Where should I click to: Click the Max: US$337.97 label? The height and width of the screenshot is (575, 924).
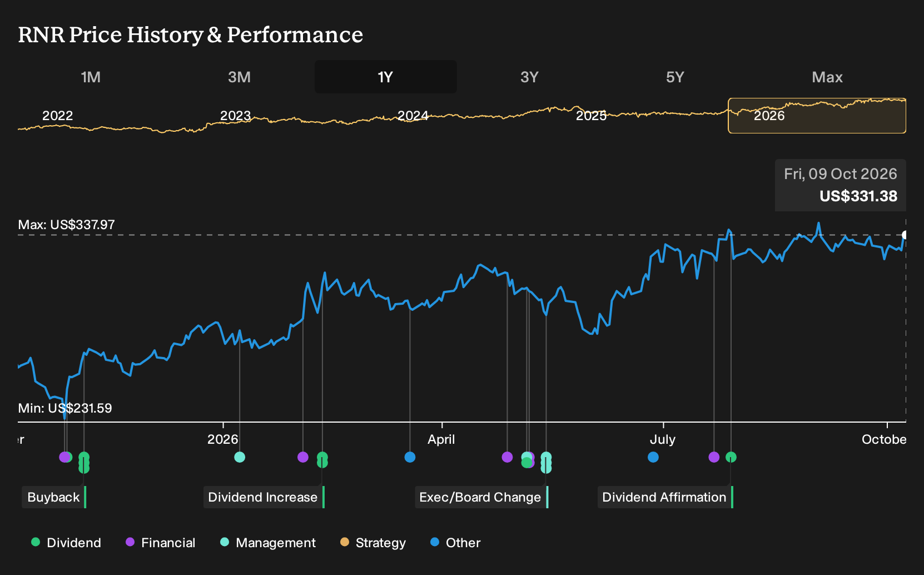pos(67,225)
